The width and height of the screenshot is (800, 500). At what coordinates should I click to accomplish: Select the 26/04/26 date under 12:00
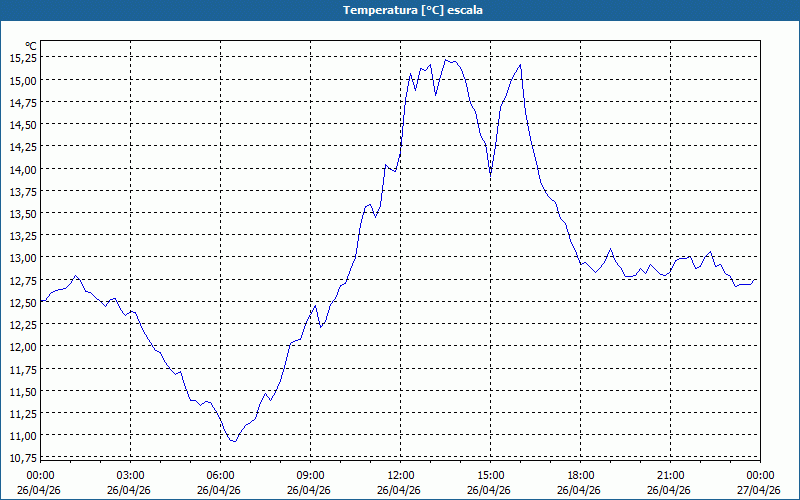[398, 490]
